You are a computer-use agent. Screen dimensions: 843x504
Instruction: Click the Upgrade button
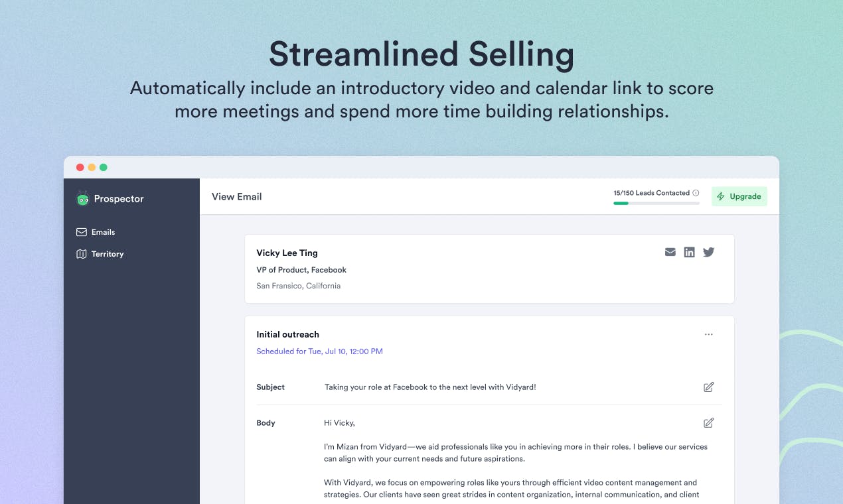(739, 196)
